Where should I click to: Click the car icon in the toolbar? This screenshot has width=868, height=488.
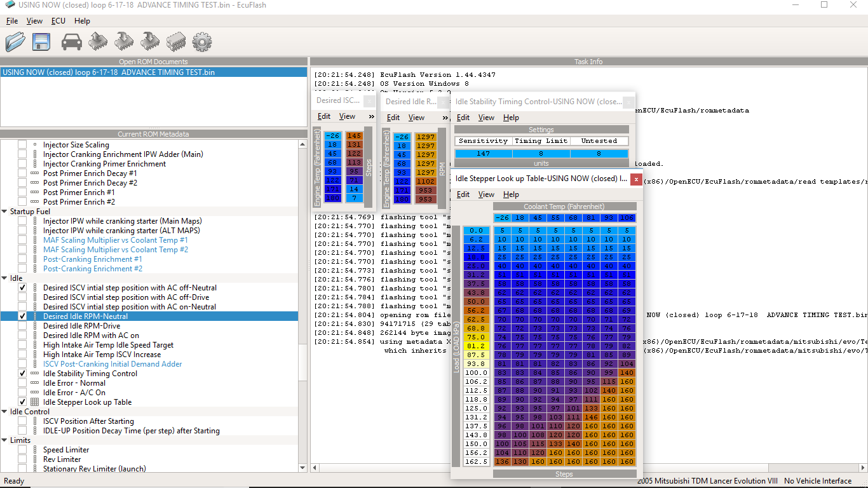[x=72, y=42]
